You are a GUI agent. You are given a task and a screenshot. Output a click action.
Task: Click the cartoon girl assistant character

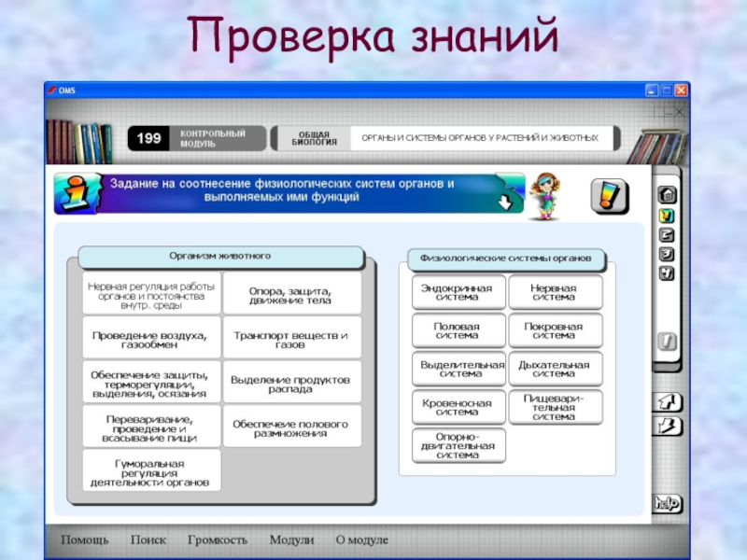coord(546,196)
